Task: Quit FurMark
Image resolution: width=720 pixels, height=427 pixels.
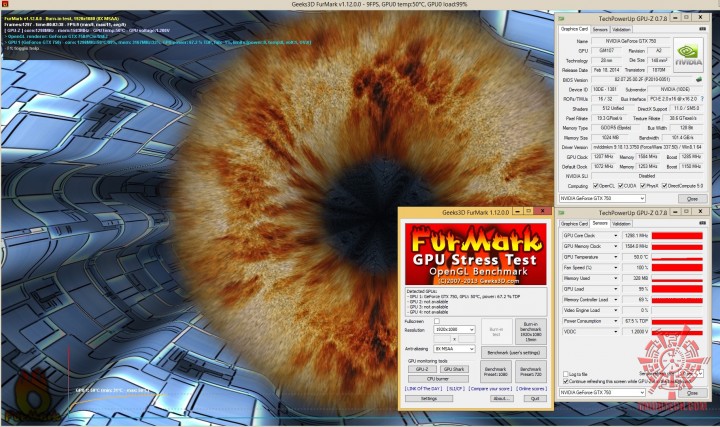Action: pos(535,399)
